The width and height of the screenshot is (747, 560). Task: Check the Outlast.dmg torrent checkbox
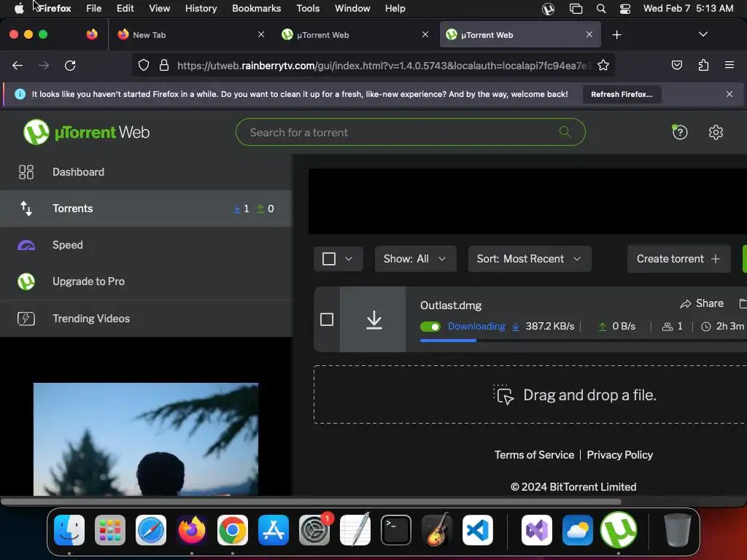click(x=327, y=319)
